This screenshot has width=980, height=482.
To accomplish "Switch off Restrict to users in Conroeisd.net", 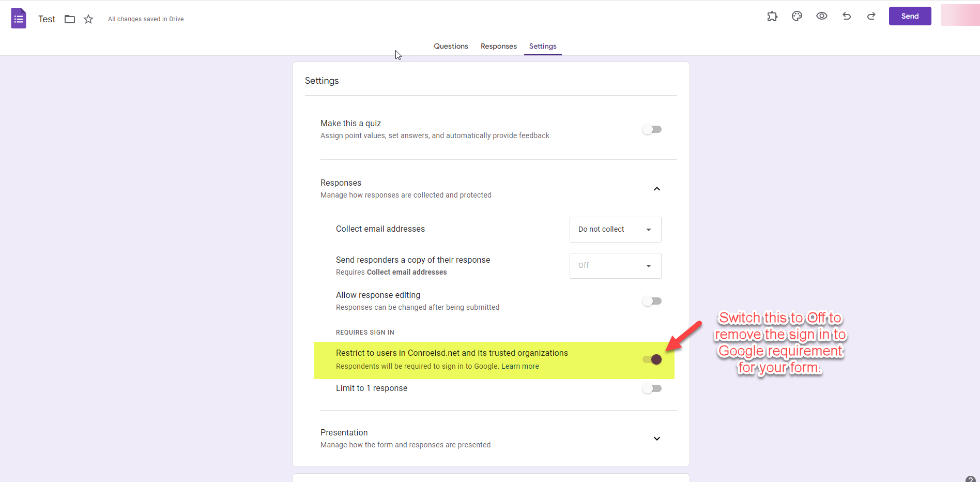I will click(x=652, y=359).
